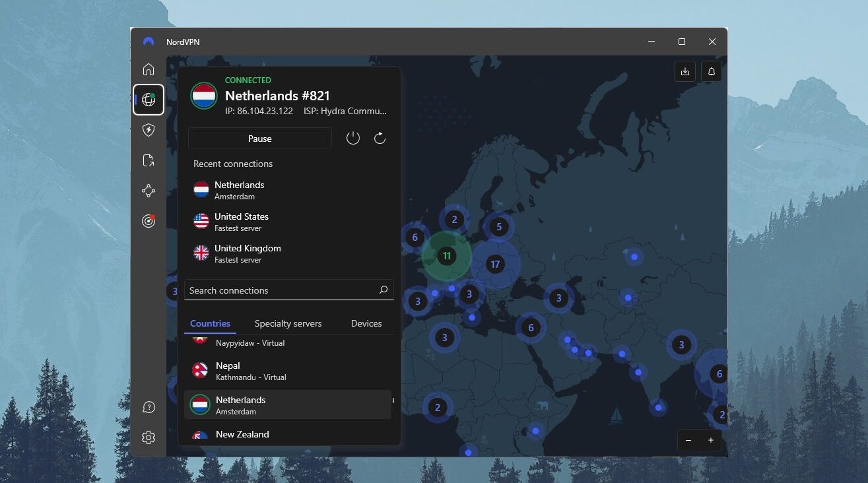Select recent connection United States
This screenshot has width=868, height=483.
coord(288,222)
